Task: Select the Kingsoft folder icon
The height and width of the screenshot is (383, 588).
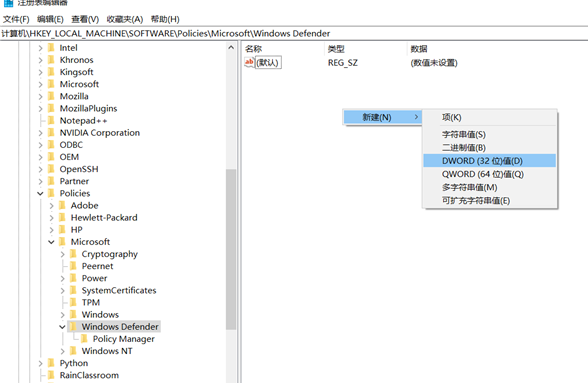Action: click(51, 72)
